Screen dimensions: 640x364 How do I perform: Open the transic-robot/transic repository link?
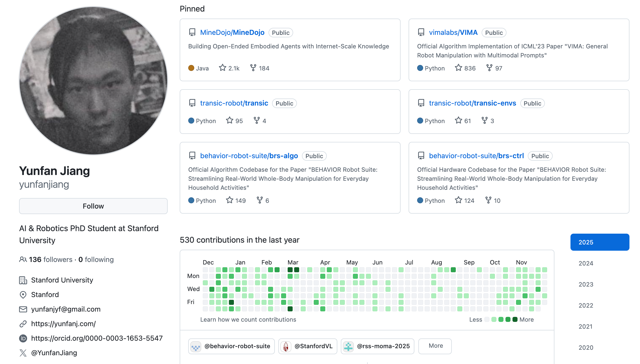coord(234,103)
